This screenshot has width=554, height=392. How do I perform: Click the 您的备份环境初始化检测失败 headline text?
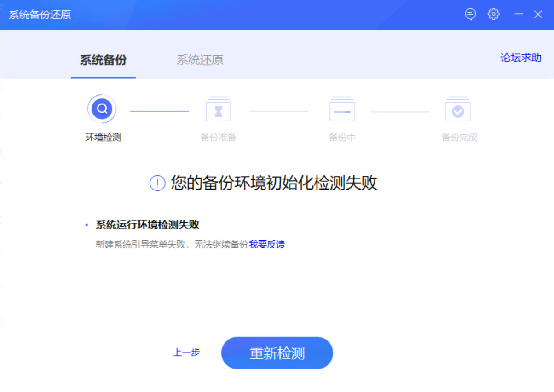tap(274, 184)
